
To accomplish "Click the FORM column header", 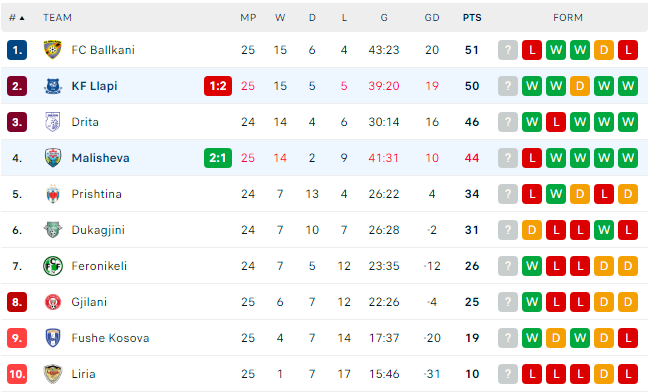I will coord(568,18).
